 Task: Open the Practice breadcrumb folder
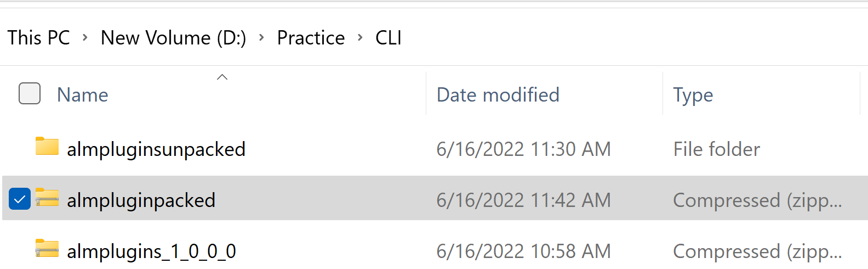tap(311, 38)
